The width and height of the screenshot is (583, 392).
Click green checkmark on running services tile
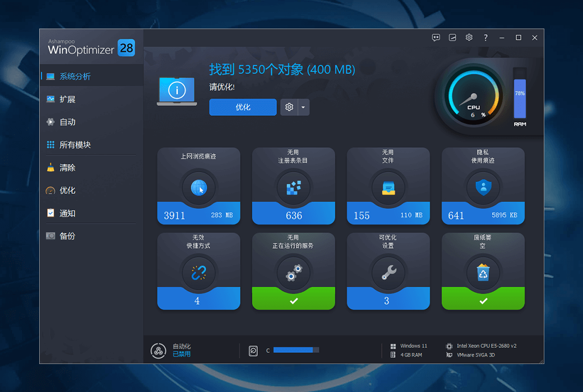point(294,301)
